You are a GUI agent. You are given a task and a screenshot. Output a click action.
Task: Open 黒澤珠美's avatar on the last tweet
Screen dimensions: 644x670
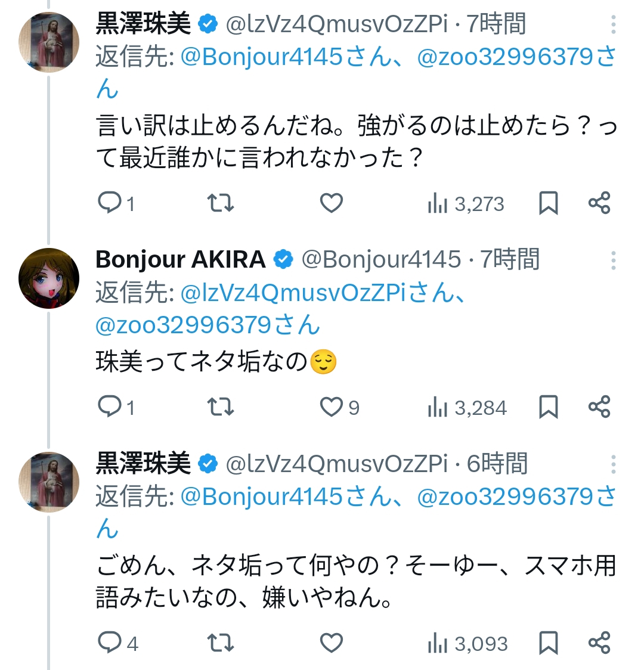49,482
